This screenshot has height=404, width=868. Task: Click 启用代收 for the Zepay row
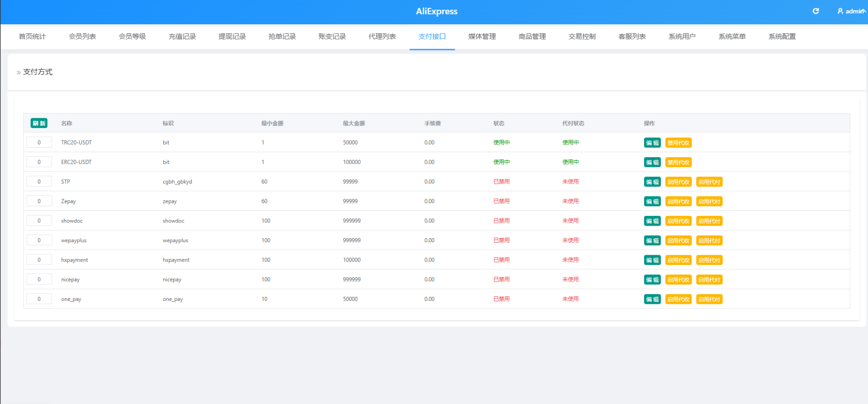coord(679,201)
